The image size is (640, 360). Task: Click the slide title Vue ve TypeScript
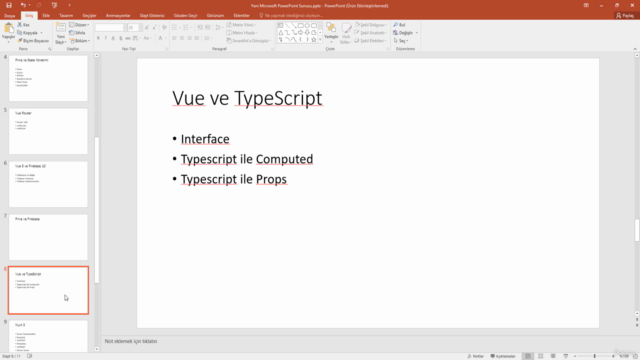click(x=247, y=98)
